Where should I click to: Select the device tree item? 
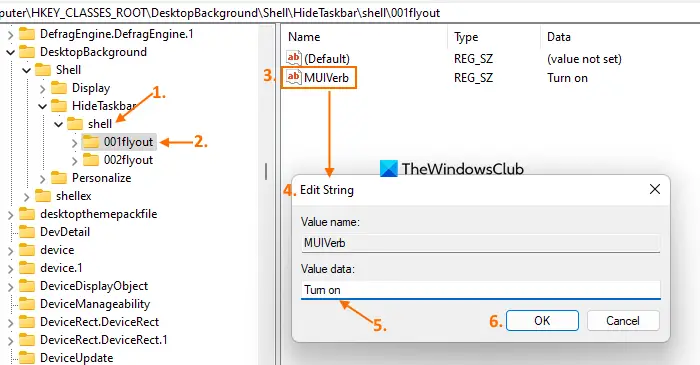57,250
